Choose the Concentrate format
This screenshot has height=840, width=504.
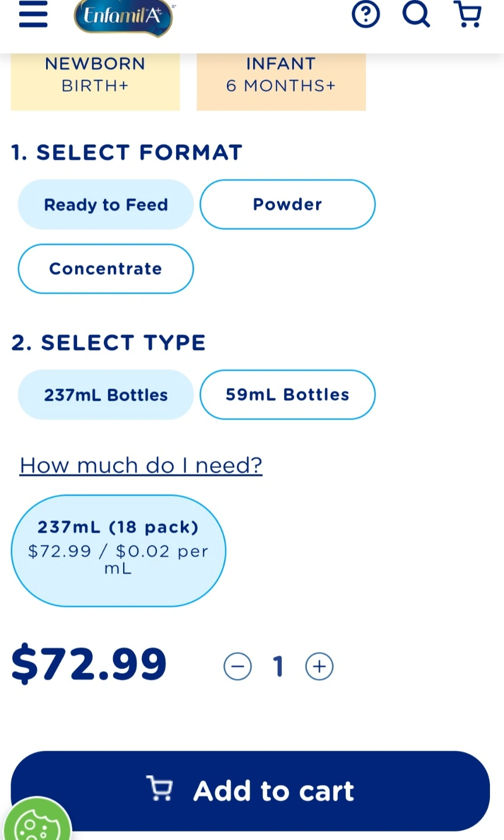tap(106, 269)
